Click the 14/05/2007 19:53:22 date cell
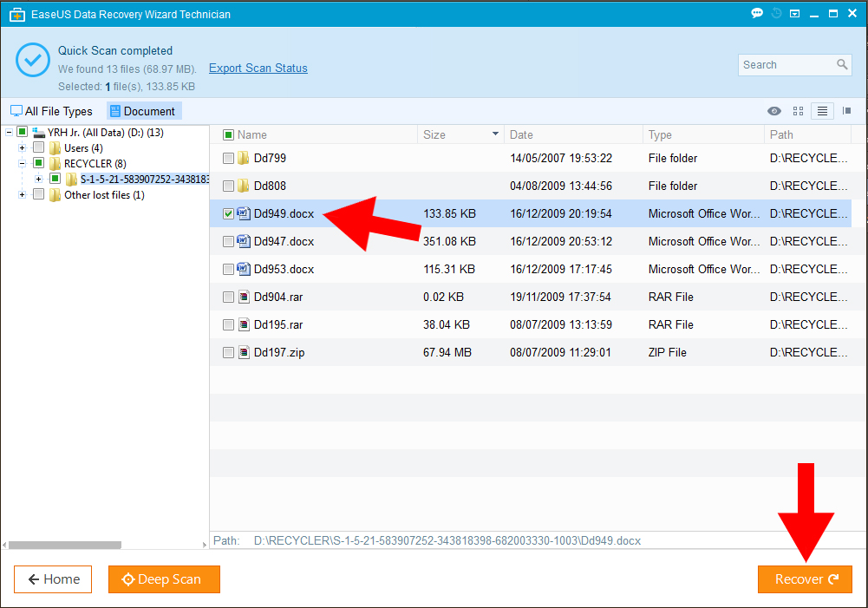Screen dimensions: 868x608 click(561, 159)
